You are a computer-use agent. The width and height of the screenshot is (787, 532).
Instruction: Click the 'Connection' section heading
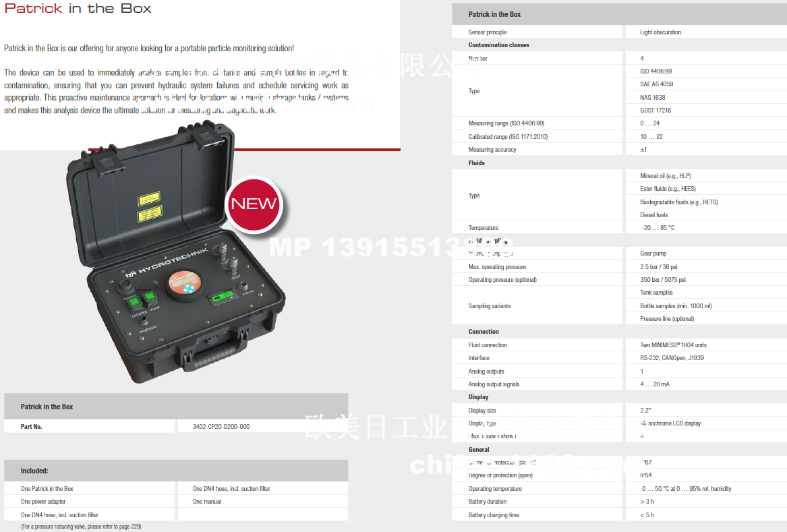point(484,332)
